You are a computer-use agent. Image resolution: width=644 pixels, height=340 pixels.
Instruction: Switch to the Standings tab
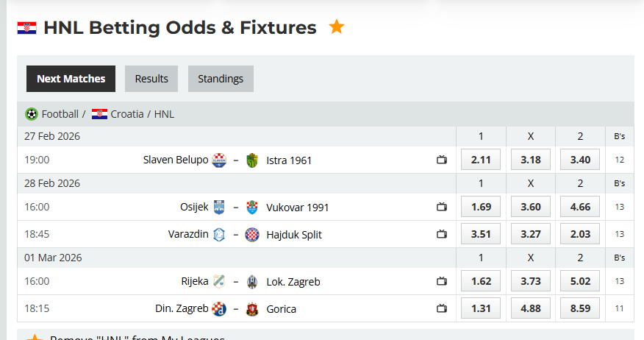221,79
